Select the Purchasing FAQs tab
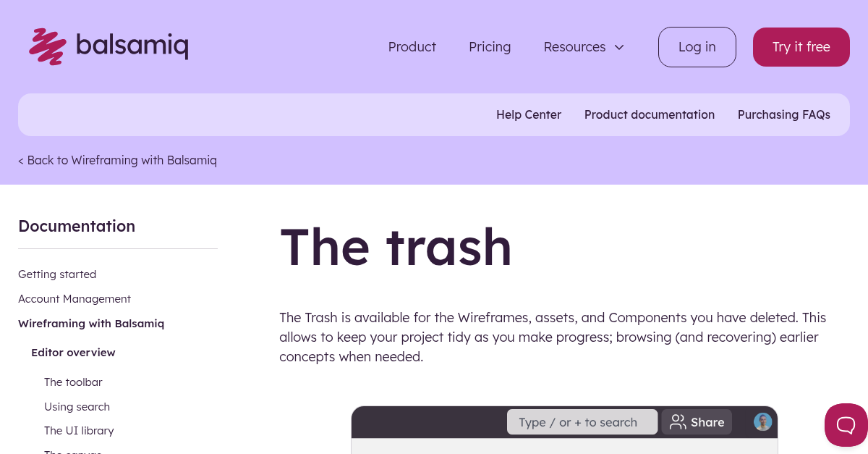Viewport: 868px width, 454px height. tap(784, 114)
